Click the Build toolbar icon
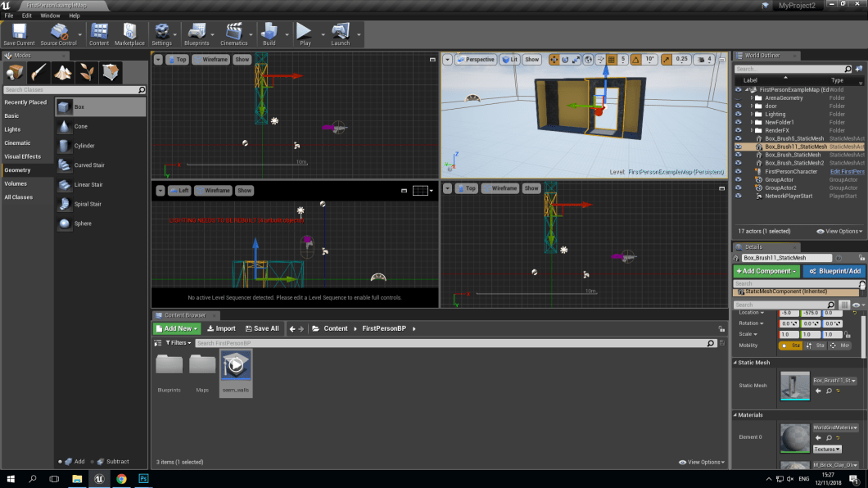Viewport: 868px width, 488px height. pyautogui.click(x=269, y=34)
